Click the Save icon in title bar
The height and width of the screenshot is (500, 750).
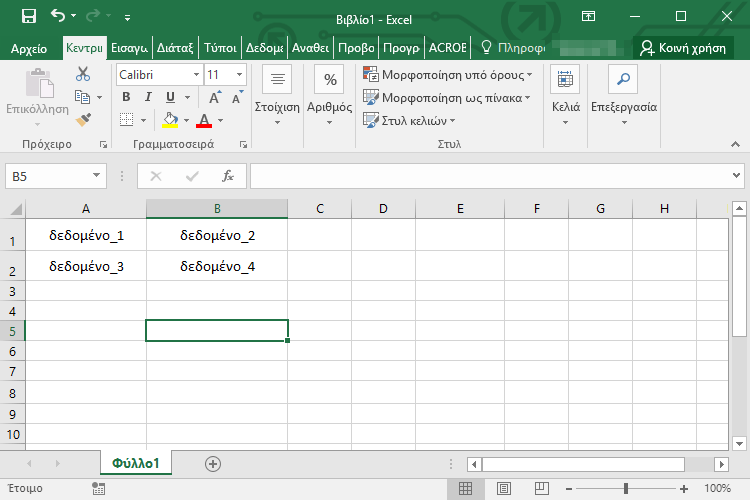click(28, 17)
